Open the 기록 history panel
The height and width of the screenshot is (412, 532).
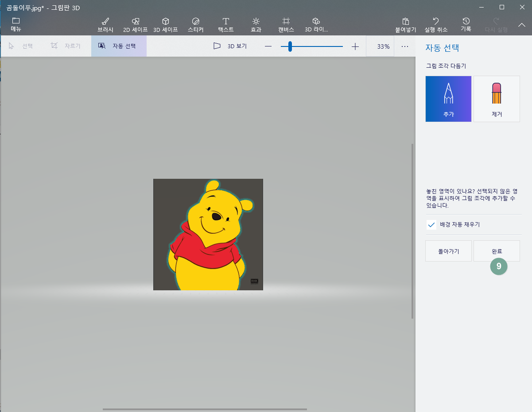coord(466,25)
